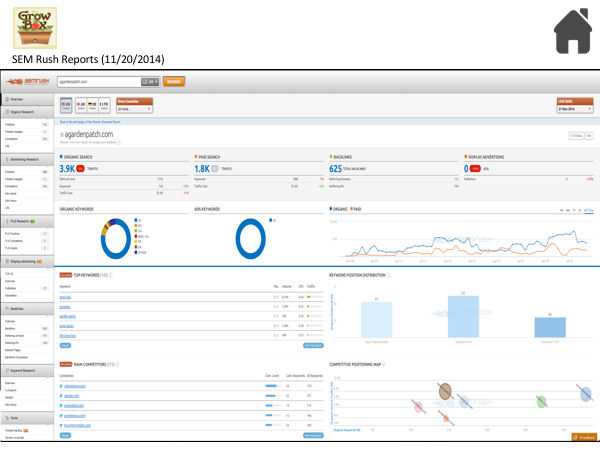Expand the Advertising Research sidebar section
This screenshot has width=600, height=450.
27,159
